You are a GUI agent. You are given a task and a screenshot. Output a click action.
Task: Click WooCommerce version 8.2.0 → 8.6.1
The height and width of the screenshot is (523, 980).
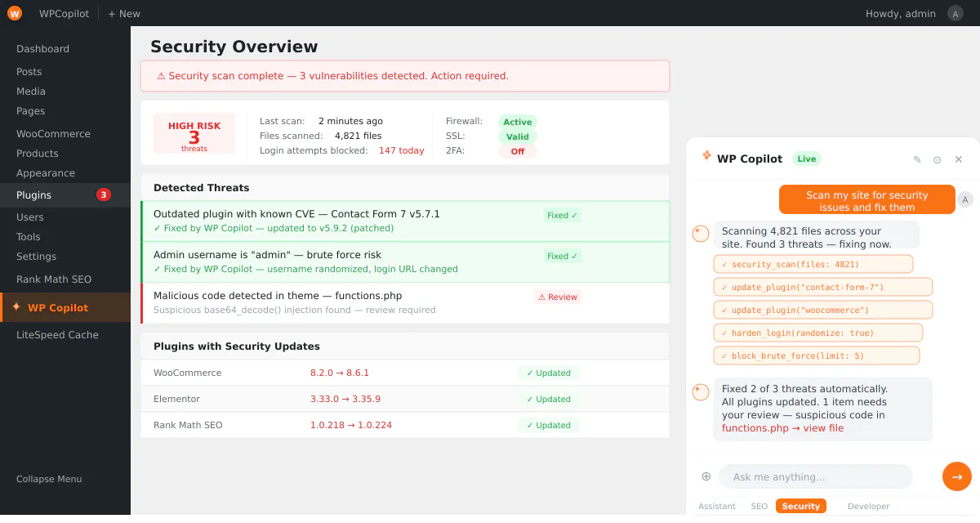click(x=340, y=373)
